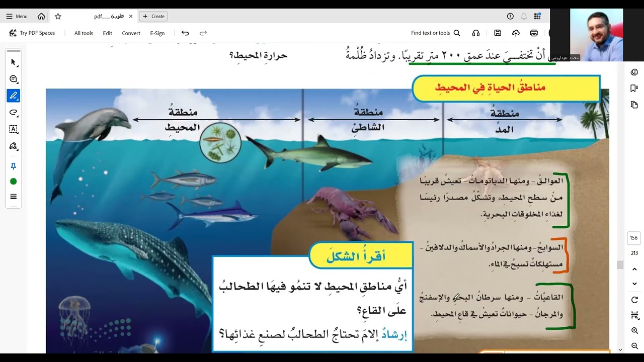Zoom out of the page
This screenshot has height=362, width=644.
pos(634,346)
